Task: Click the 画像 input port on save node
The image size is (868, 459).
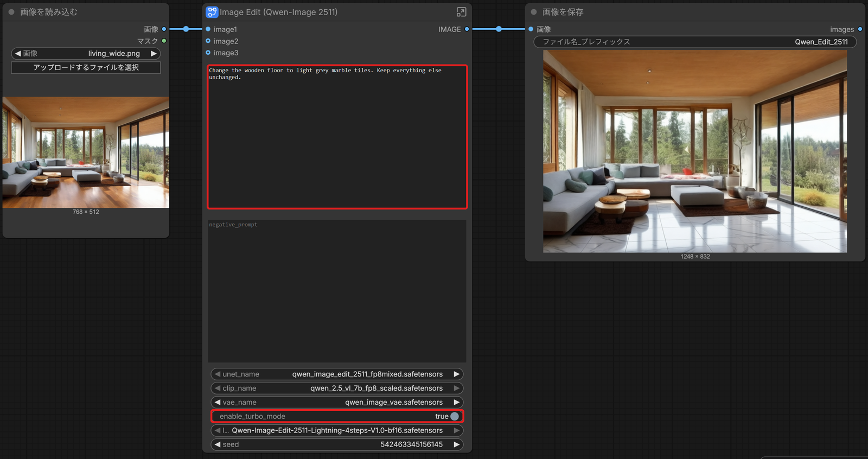Action: coord(531,29)
